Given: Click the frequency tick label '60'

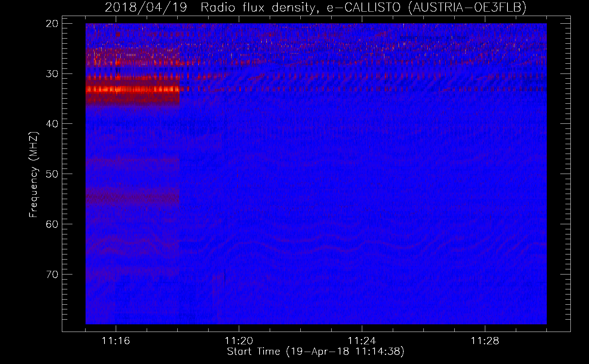Looking at the screenshot, I should [x=52, y=224].
